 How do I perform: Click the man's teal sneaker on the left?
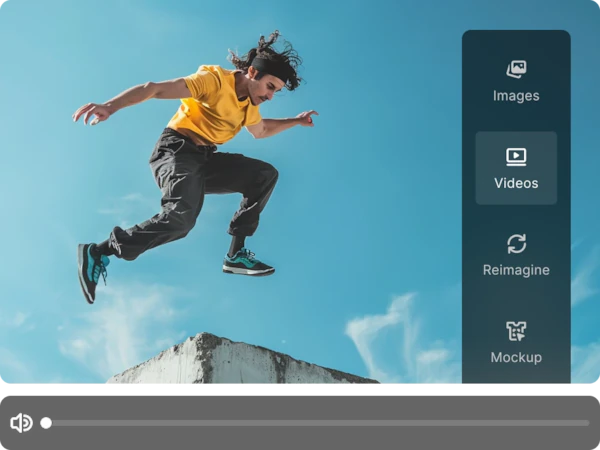point(91,270)
